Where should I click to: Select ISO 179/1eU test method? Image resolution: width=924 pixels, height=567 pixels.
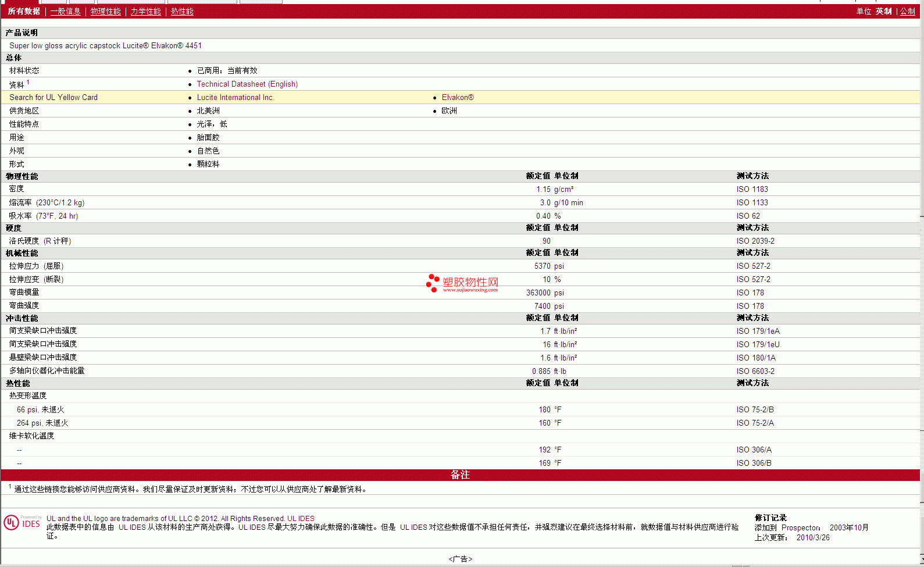[758, 345]
